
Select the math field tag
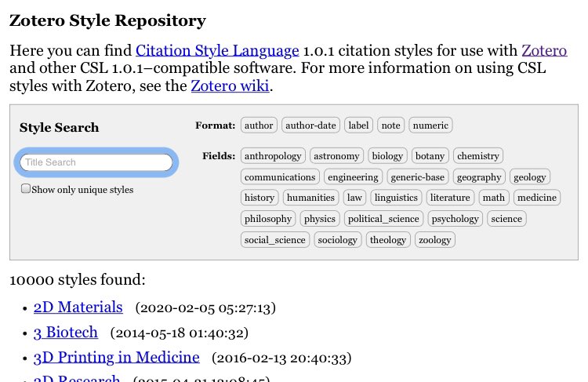click(494, 198)
